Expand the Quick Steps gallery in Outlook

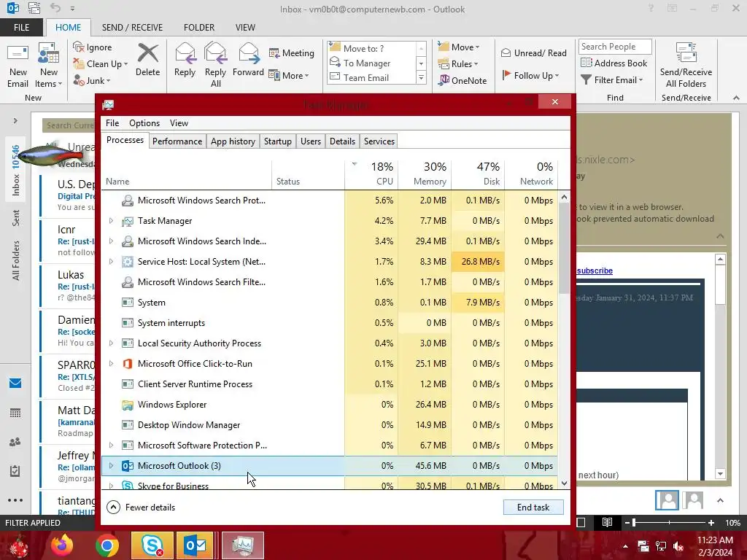pos(421,78)
